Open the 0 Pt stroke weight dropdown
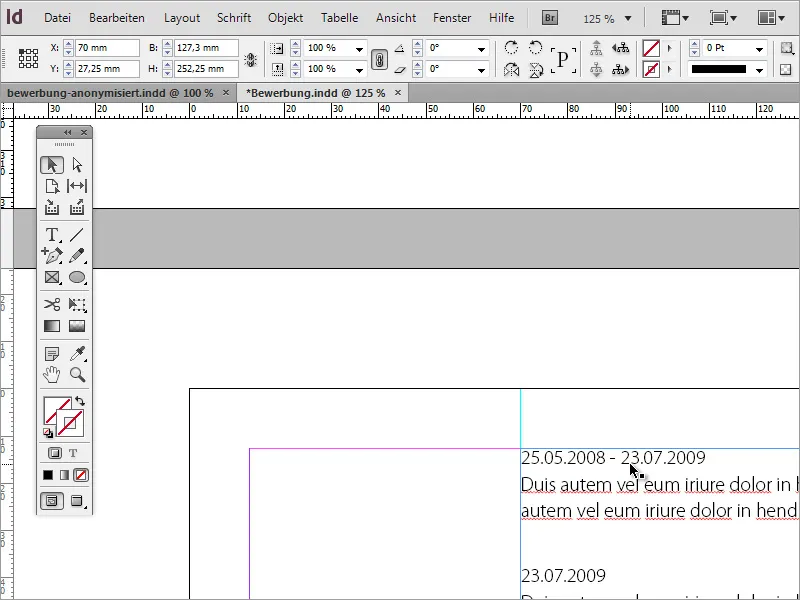Screen dimensions: 800x600 [x=760, y=49]
